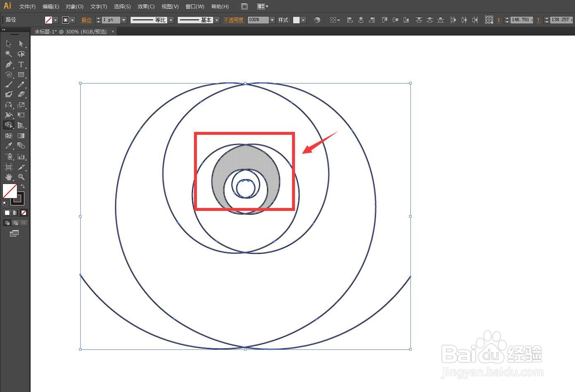Image resolution: width=575 pixels, height=392 pixels.
Task: Select the Pen tool
Action: [9, 65]
